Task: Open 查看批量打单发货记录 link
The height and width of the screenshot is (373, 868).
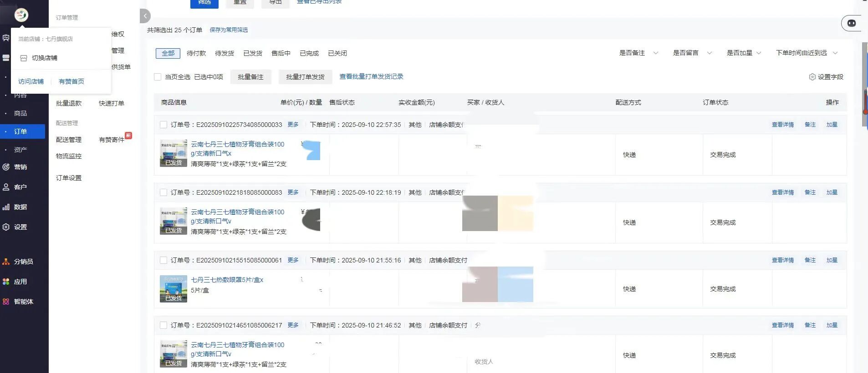Action: 371,76
